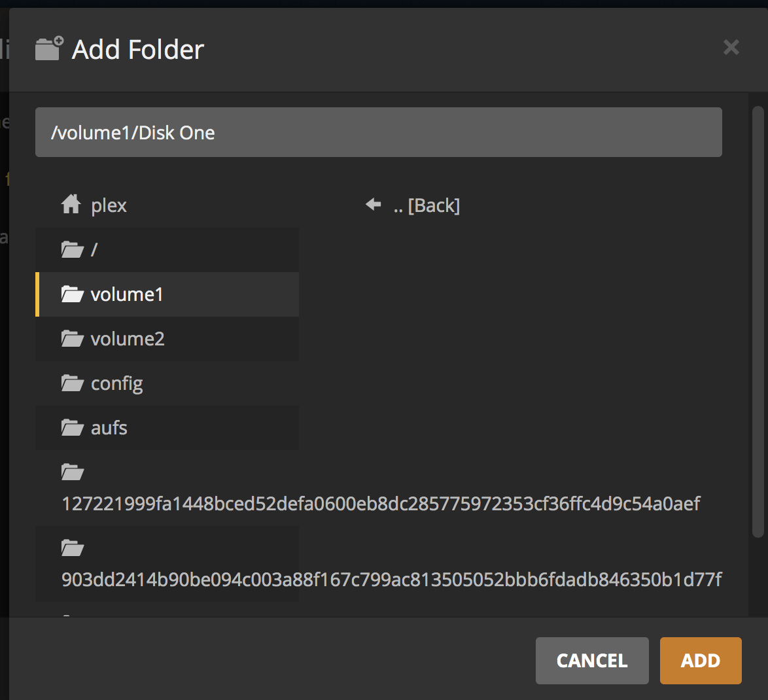This screenshot has width=768, height=700.
Task: Click the back arrow icon
Action: pyautogui.click(x=374, y=205)
